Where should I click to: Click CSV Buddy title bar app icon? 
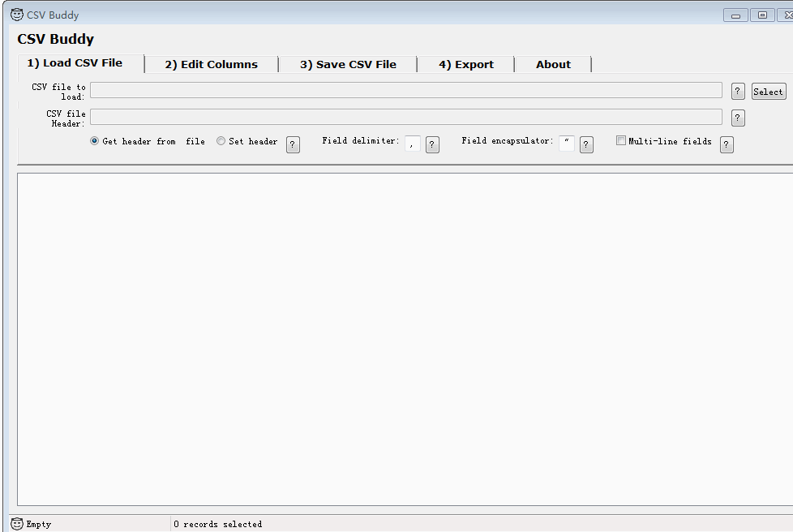click(x=17, y=15)
